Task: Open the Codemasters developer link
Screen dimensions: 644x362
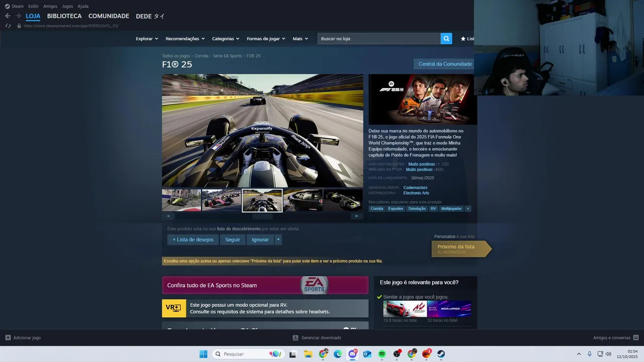Action: click(415, 188)
